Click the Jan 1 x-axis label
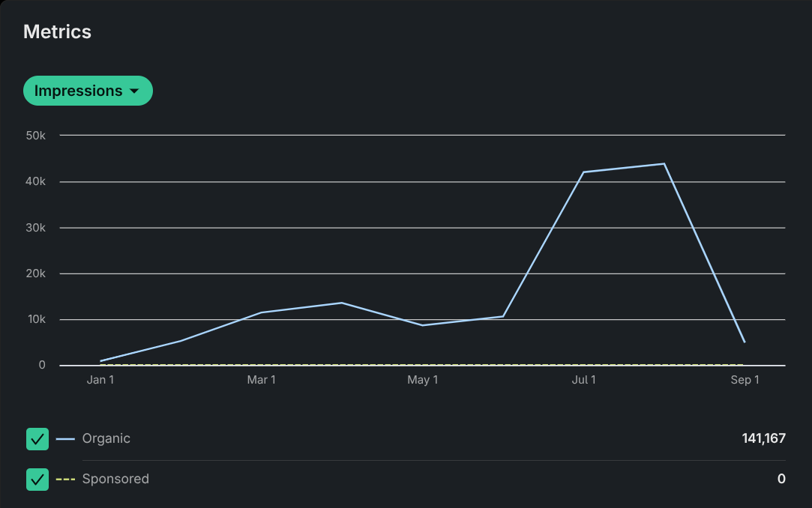The width and height of the screenshot is (812, 508). click(100, 381)
